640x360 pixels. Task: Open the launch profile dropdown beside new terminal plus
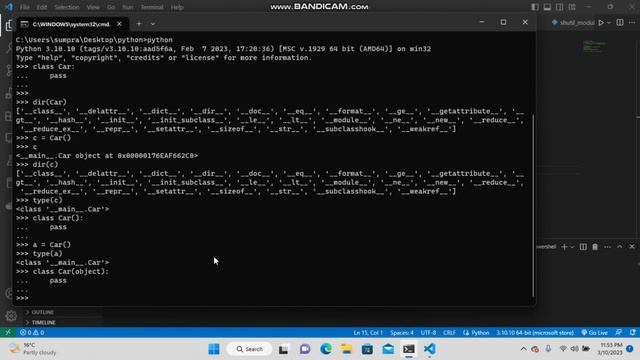point(572,247)
